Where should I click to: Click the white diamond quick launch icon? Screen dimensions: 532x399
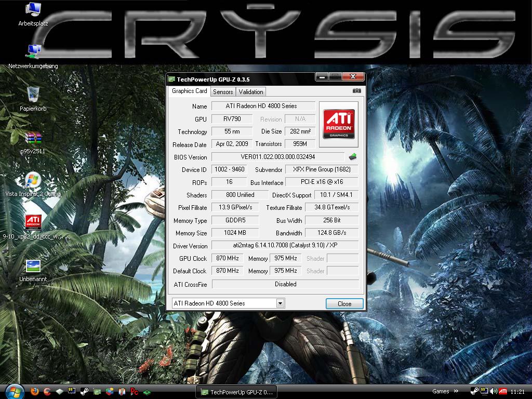pyautogui.click(x=59, y=392)
